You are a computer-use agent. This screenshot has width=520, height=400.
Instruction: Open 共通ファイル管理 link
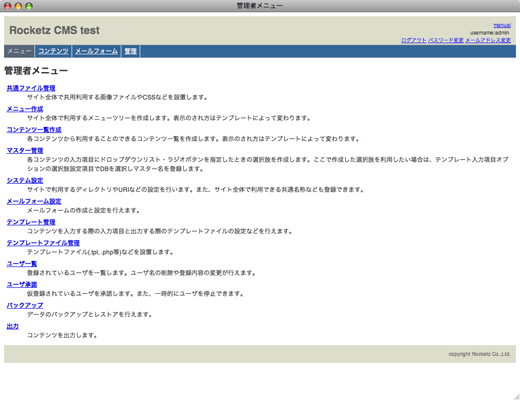coord(31,88)
